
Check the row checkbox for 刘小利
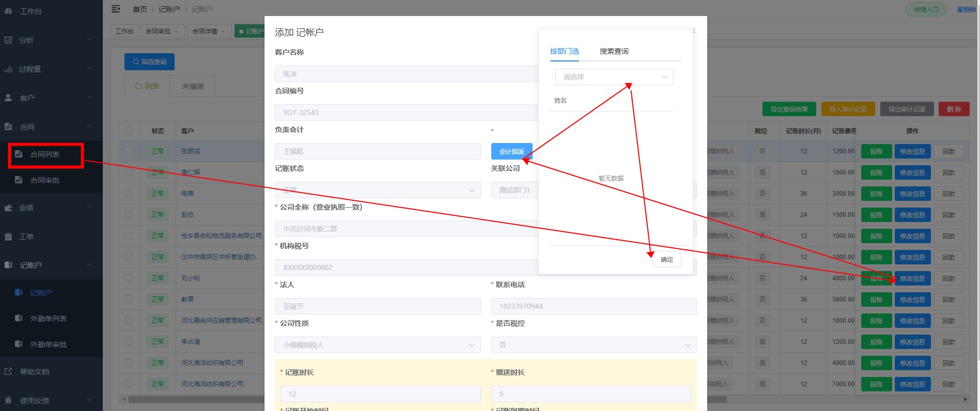(129, 278)
